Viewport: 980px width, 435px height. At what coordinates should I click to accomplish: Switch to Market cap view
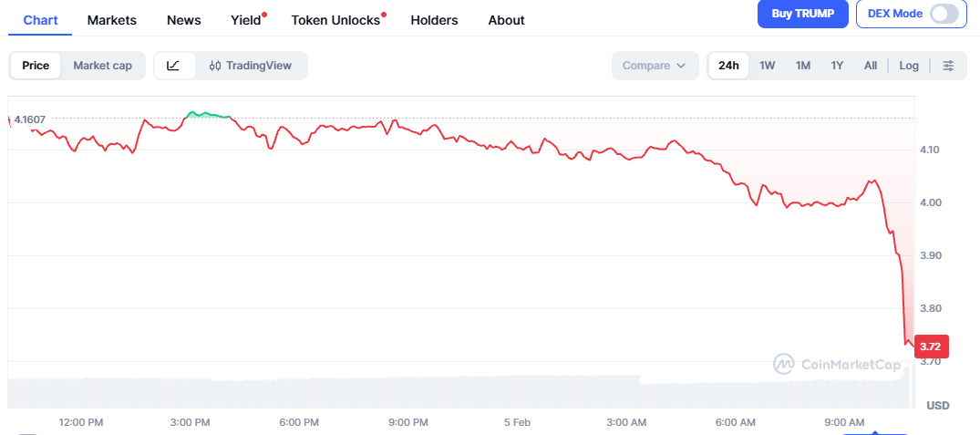[102, 66]
